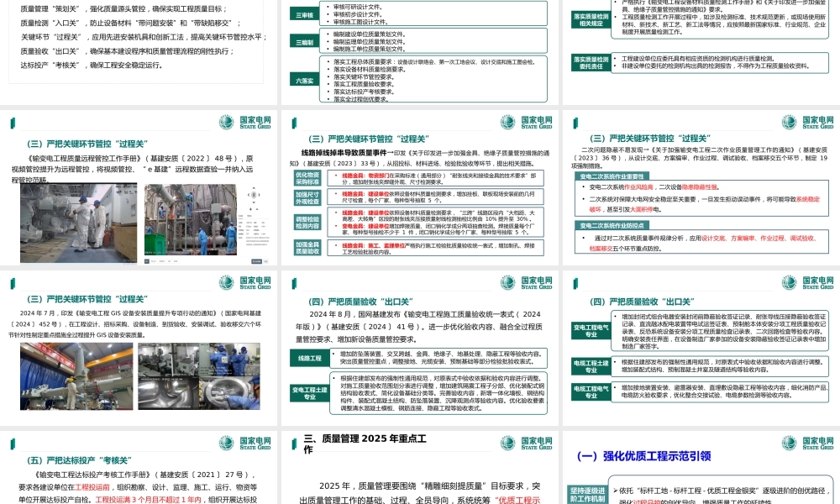Select the heading "(四) 严把质量验收出口关"
This screenshot has width=840, height=504.
click(361, 301)
